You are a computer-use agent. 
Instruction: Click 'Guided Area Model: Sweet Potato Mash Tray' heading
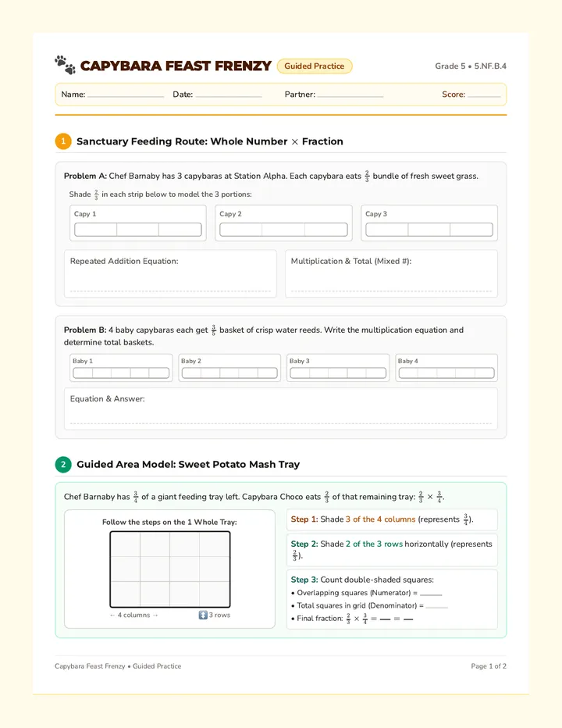click(x=188, y=464)
